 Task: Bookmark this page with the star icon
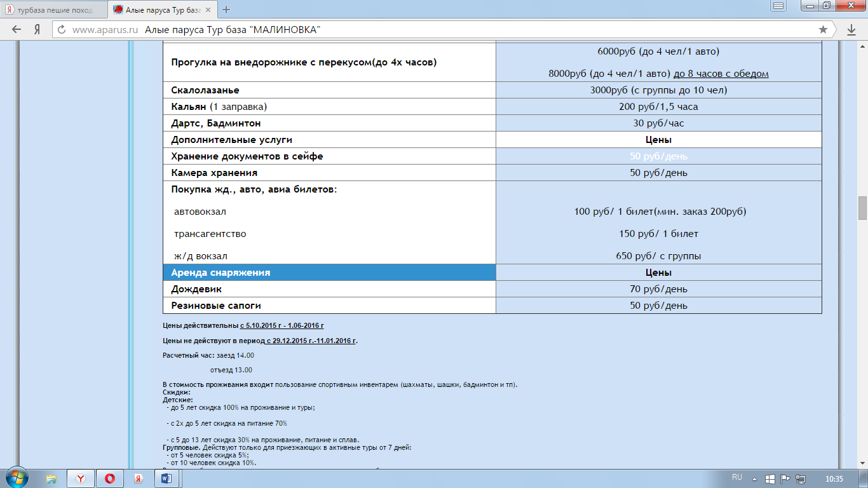pyautogui.click(x=823, y=29)
